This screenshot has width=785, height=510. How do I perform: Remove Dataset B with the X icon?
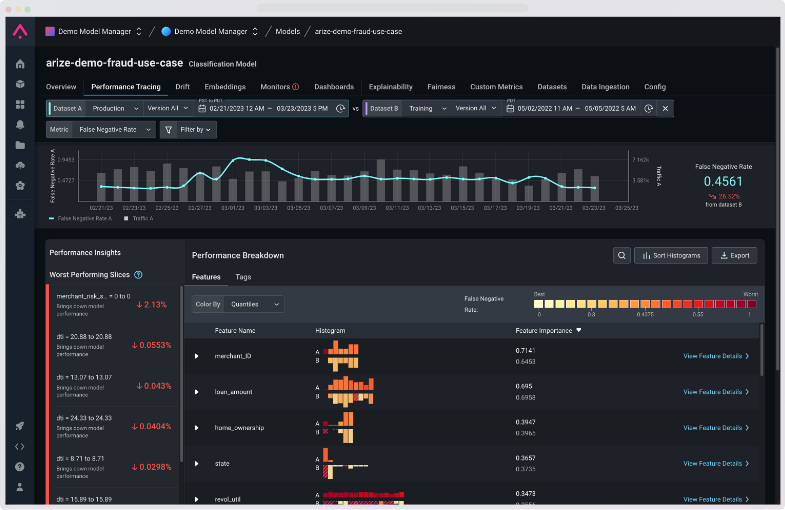coord(665,109)
